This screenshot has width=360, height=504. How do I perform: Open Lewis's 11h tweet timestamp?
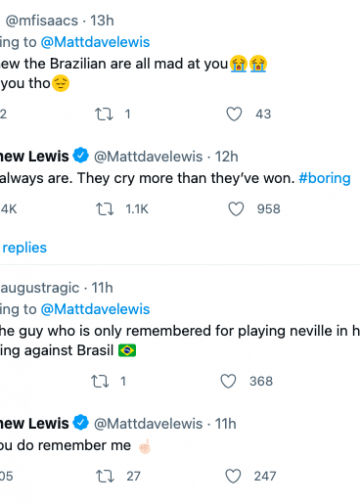[x=225, y=424]
